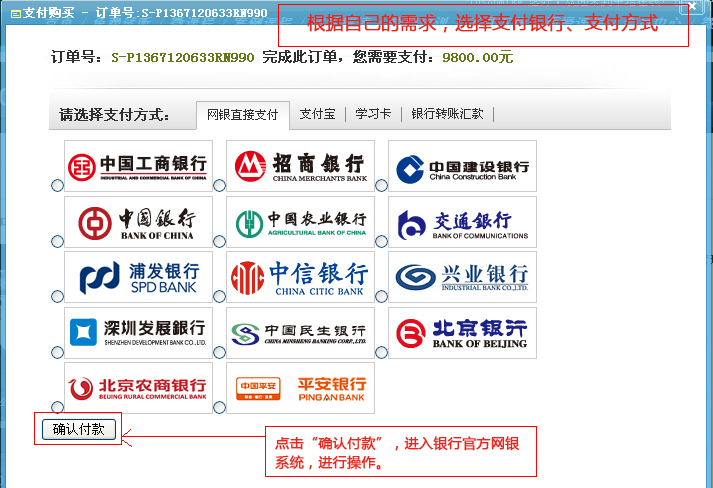
Task: Switch to the 支付宝 tab
Action: click(x=317, y=114)
